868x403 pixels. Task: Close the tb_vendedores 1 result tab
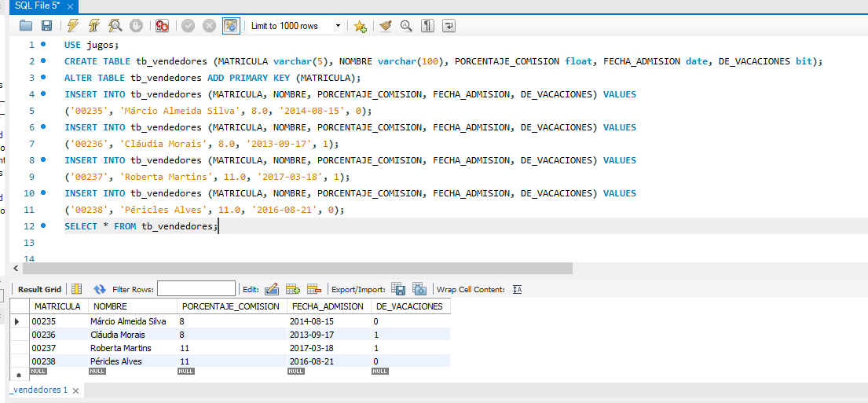coord(76,390)
